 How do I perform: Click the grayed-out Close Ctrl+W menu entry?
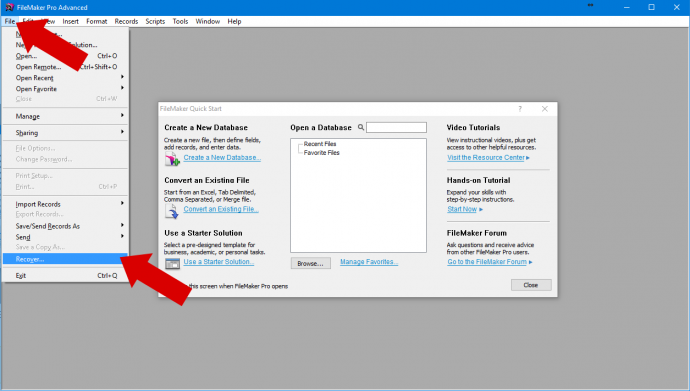pos(66,99)
